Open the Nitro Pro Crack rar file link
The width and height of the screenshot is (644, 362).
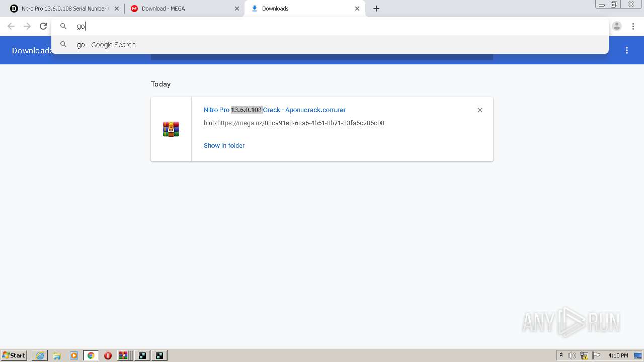point(275,110)
